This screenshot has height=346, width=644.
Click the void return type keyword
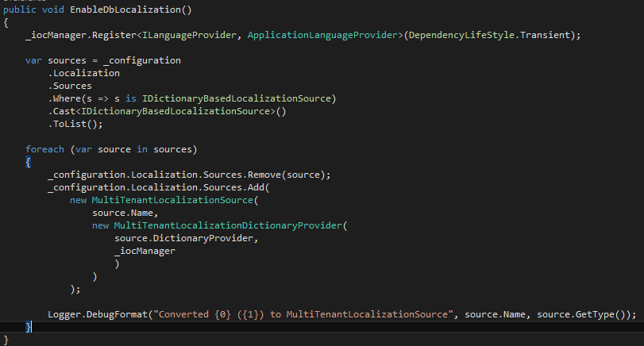pos(53,10)
